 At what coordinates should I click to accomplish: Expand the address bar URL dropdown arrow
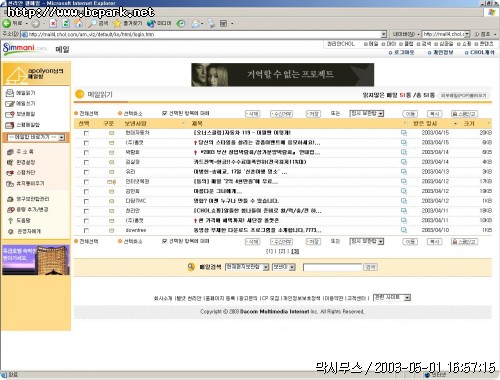tap(384, 34)
